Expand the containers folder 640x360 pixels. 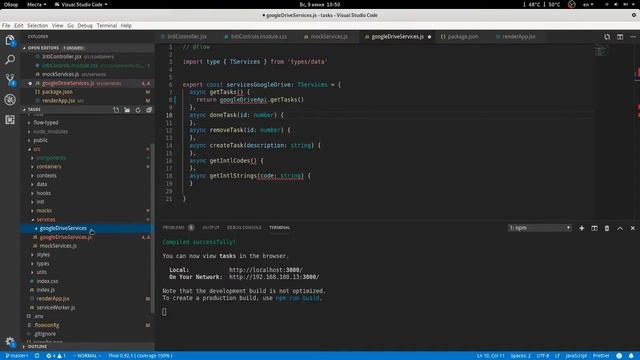click(49, 167)
